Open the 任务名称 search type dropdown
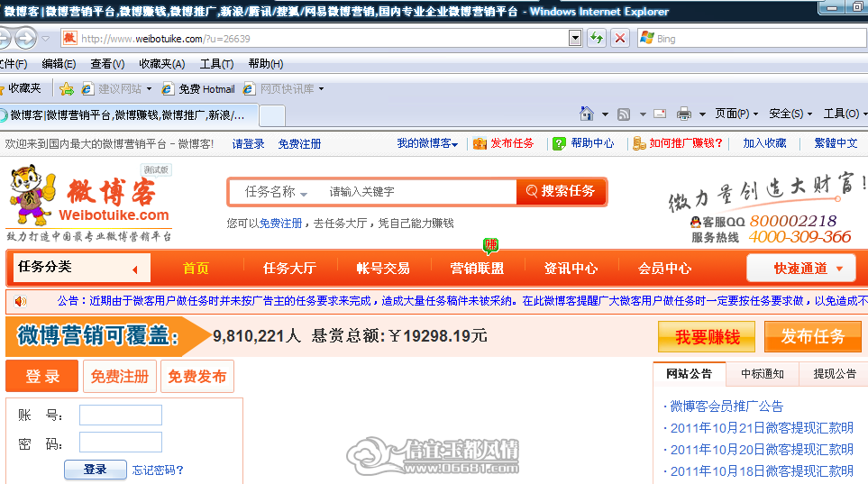Viewport: 868px width, 484px height. 276,192
